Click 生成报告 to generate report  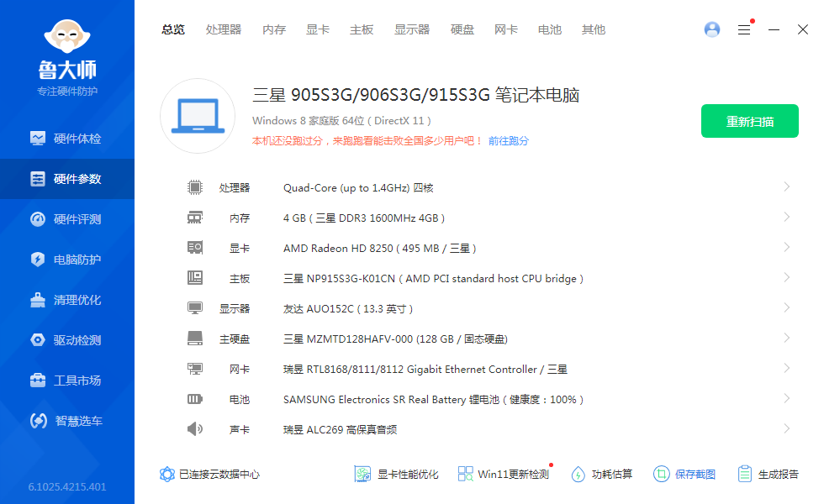click(x=768, y=475)
